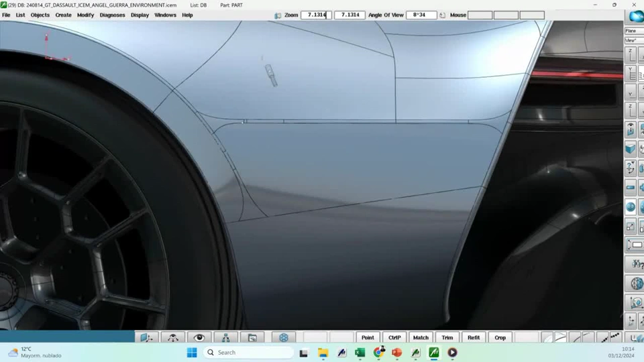The width and height of the screenshot is (644, 362).
Task: Open Chrome from the taskbar
Action: point(378,352)
